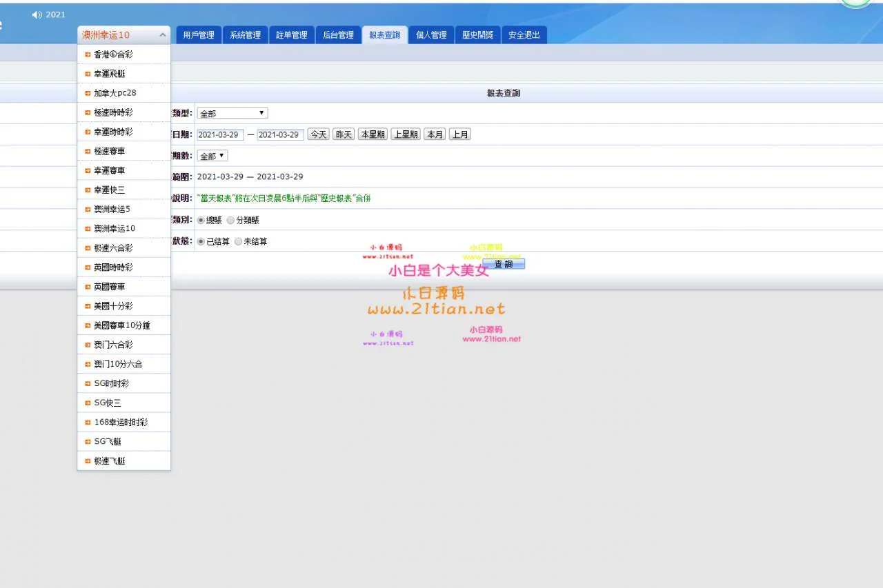Click the arrow icon next to 极速飞艇

coord(88,460)
